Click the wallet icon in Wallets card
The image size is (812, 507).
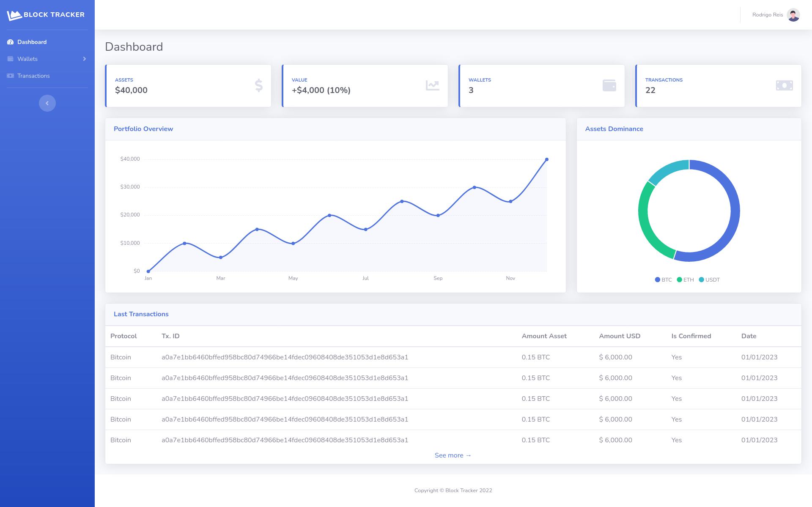click(609, 85)
